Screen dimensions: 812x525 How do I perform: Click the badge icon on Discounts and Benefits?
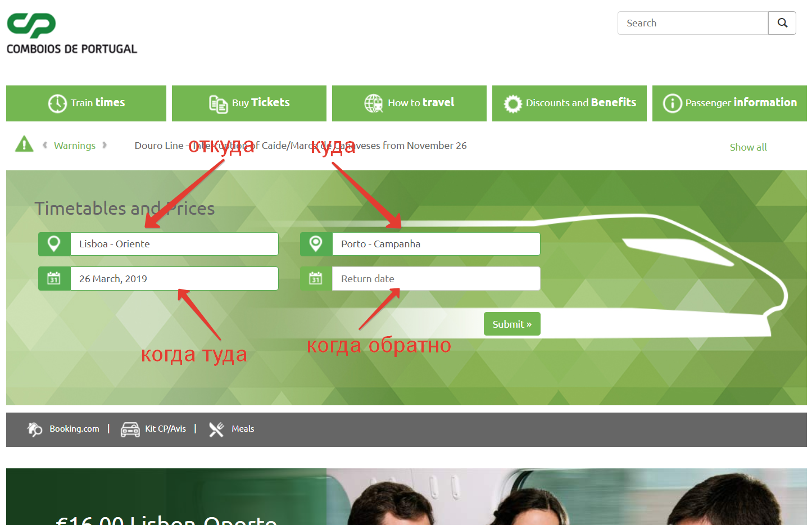[512, 103]
